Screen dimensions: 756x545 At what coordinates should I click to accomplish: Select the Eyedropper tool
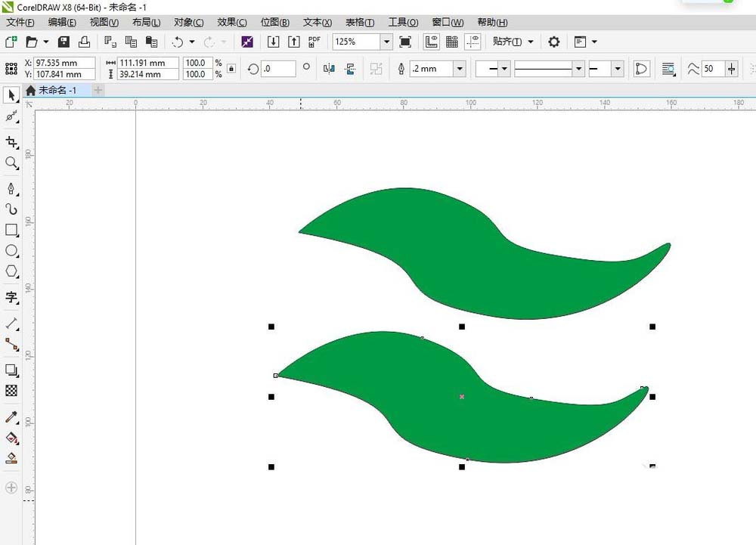coord(11,416)
